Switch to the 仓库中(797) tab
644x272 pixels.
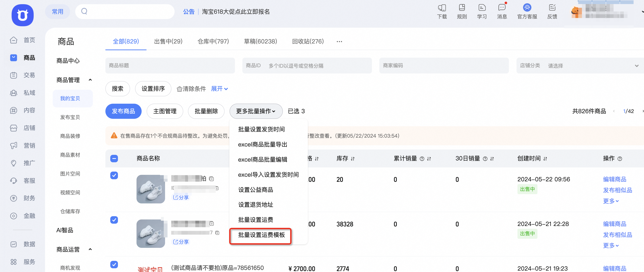click(x=213, y=41)
